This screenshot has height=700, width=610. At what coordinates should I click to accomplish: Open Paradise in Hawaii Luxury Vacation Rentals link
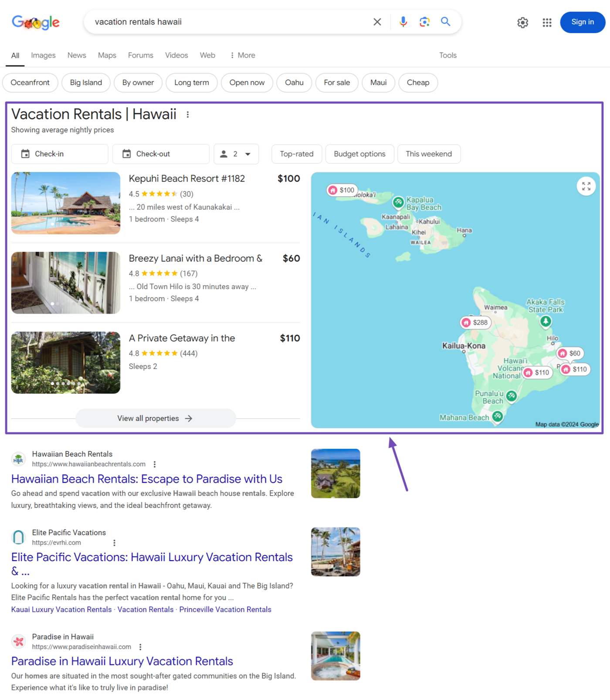(x=122, y=661)
